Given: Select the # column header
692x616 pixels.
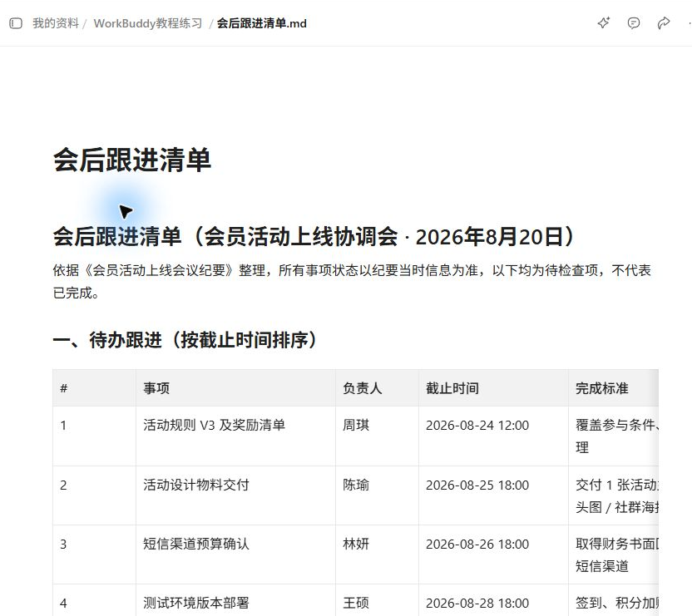Looking at the screenshot, I should (x=95, y=388).
